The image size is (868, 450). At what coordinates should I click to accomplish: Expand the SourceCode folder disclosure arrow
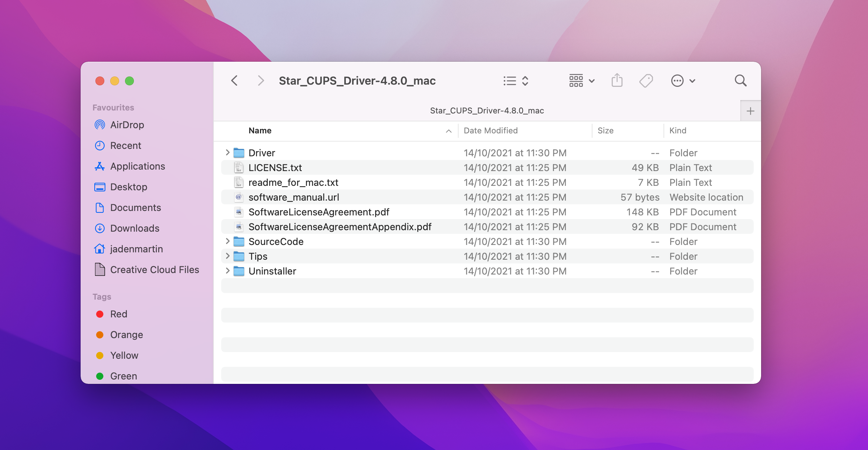[x=227, y=241]
